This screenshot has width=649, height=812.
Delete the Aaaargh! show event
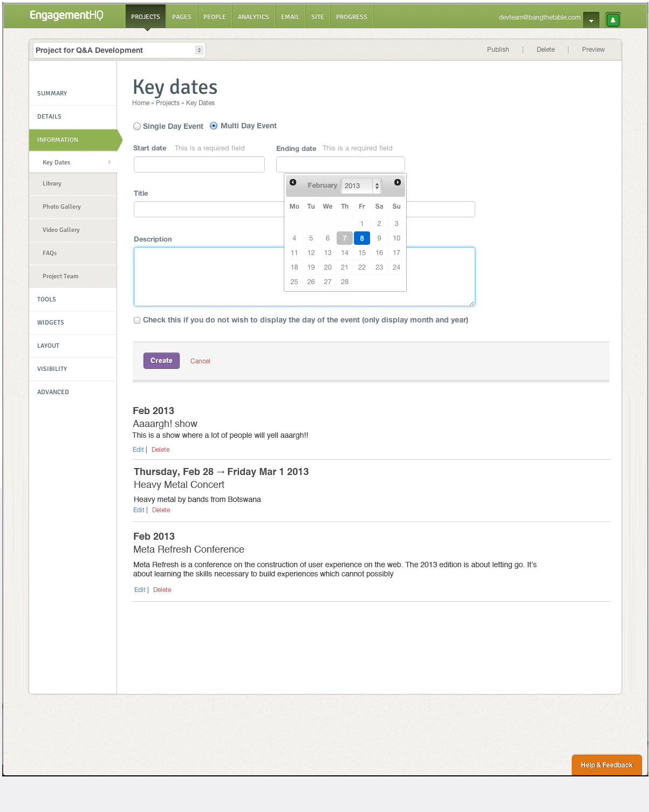[161, 450]
